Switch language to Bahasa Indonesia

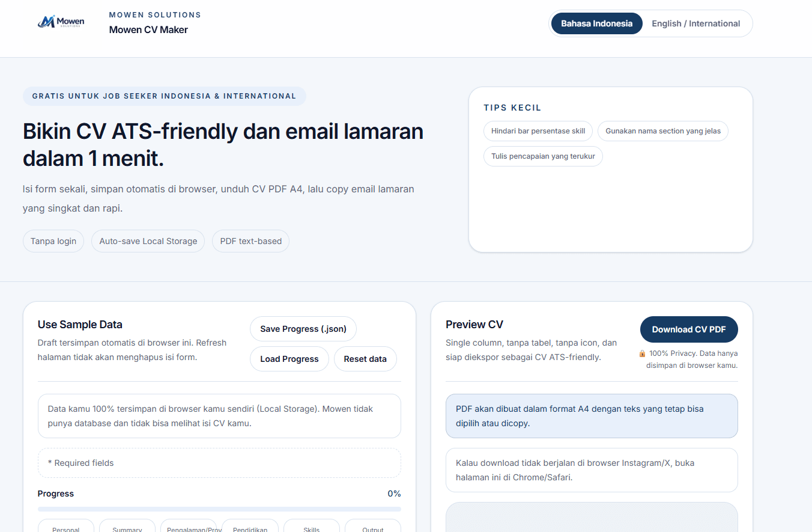coord(596,23)
